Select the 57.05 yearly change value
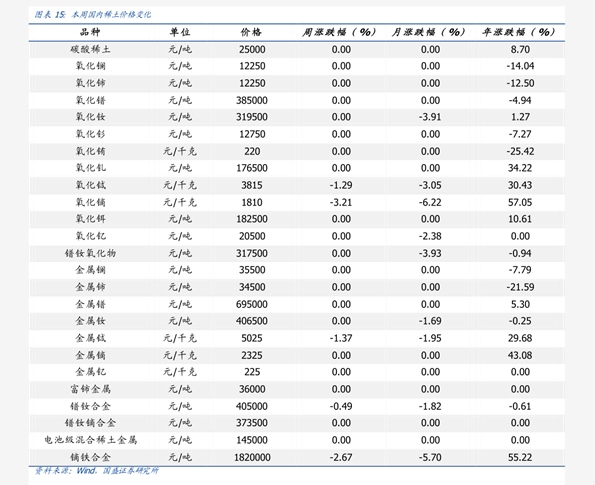Image resolution: width=595 pixels, height=485 pixels. [520, 202]
